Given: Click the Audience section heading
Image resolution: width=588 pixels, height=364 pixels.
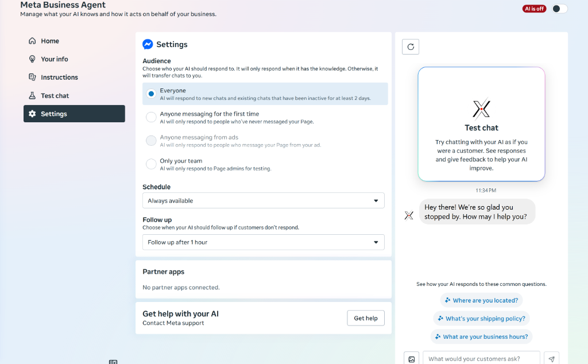Looking at the screenshot, I should [157, 61].
